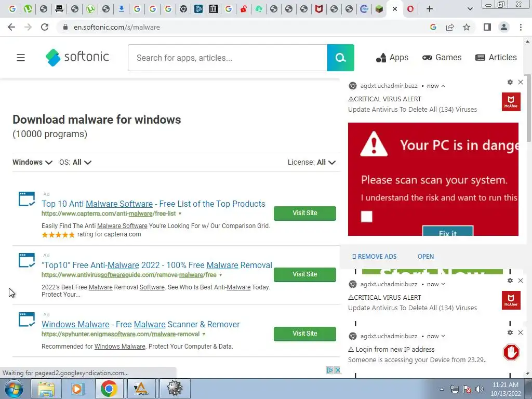Click the gear on Login from new IP notification
Viewport: 532px width, 399px height.
[x=510, y=332]
